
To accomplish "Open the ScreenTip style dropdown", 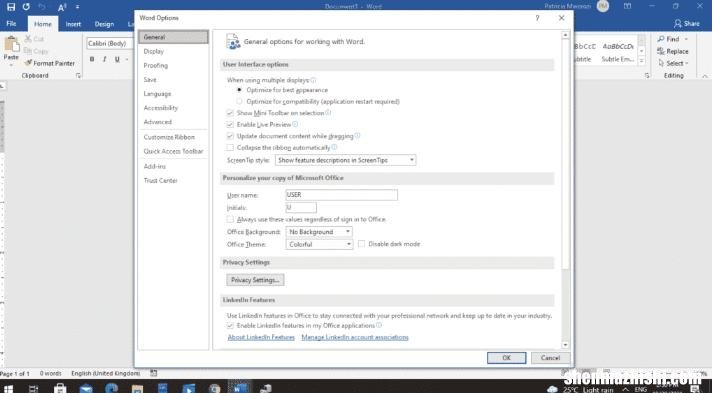I will (x=346, y=160).
